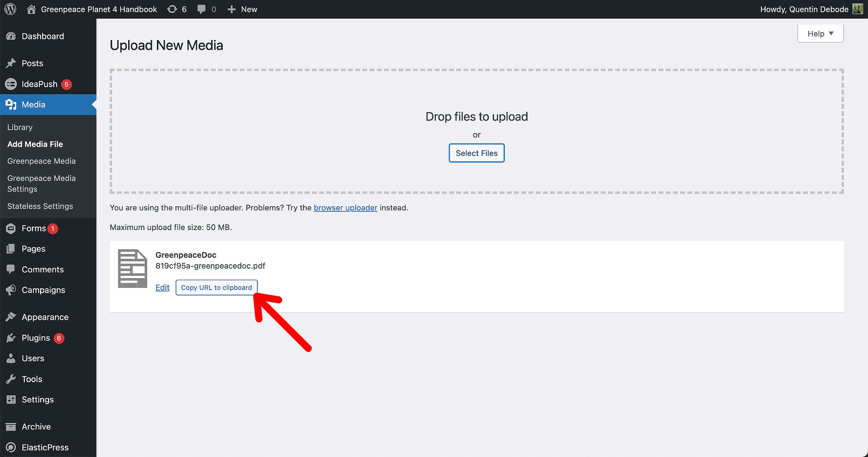Click Greenpeace Planet 4 Handbook site name

[99, 9]
